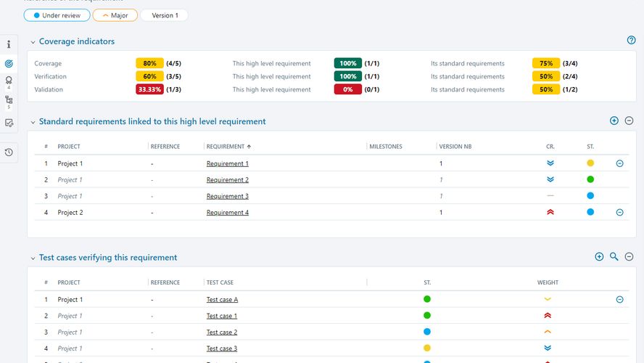Open the Requirement 4 link

point(227,213)
